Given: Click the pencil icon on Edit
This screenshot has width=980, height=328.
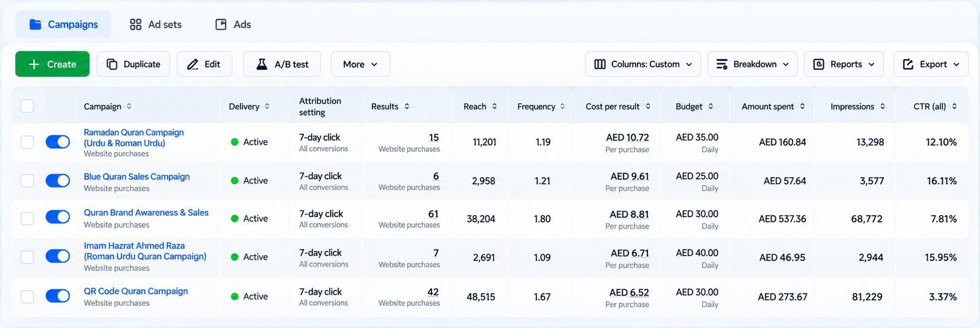Looking at the screenshot, I should point(192,64).
